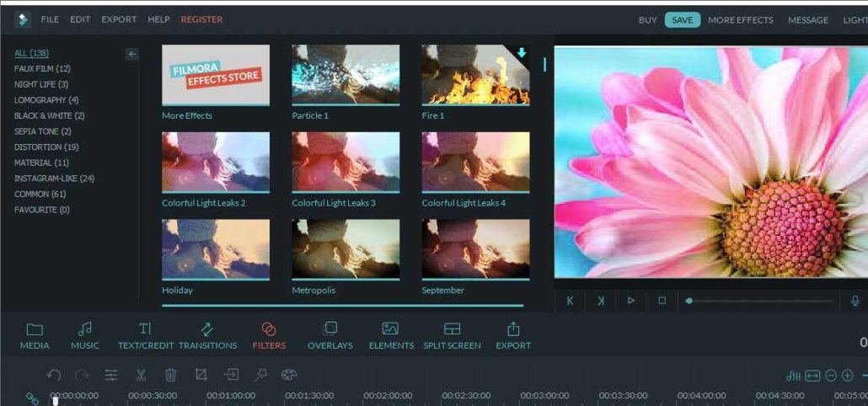Open the Overlays panel

coord(330,335)
